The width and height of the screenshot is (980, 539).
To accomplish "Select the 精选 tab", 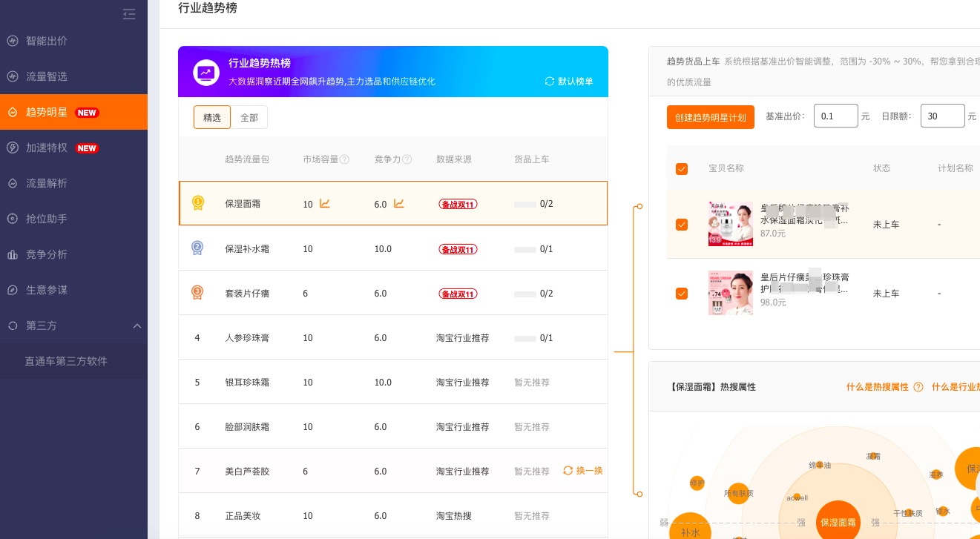I will tap(212, 117).
